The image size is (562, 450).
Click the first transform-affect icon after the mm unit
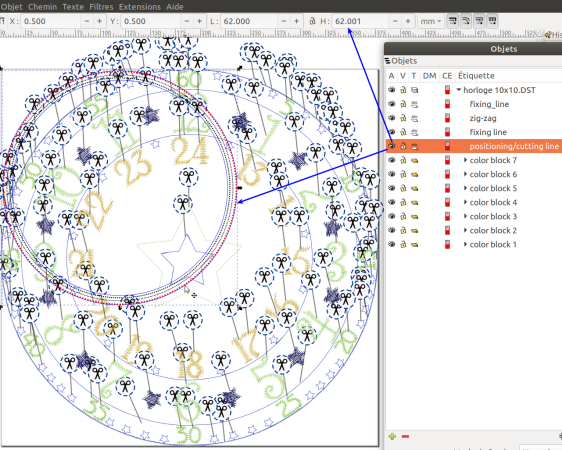click(453, 21)
